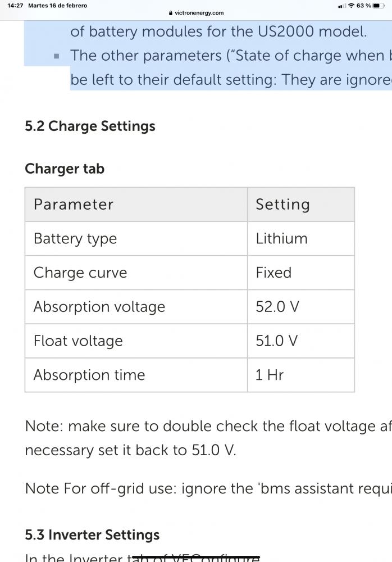Tap the Battery type row label
Screen dimensions: 392x562
click(75, 239)
